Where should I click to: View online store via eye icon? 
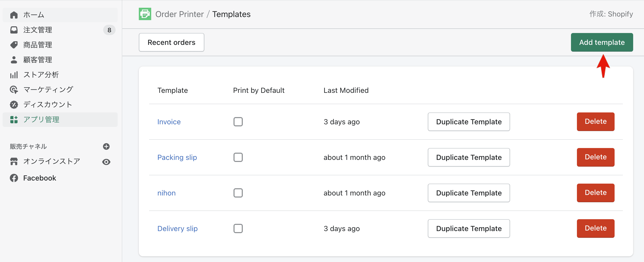click(106, 162)
